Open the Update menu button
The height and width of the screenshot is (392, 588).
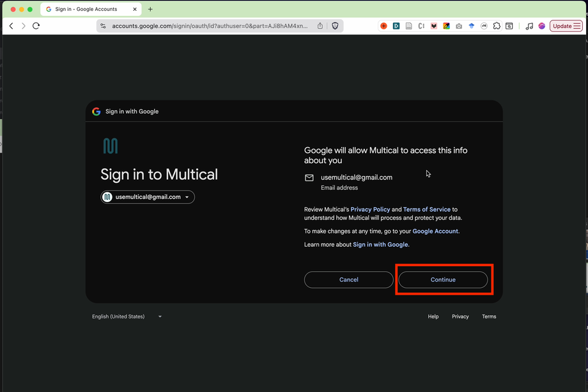pyautogui.click(x=565, y=26)
